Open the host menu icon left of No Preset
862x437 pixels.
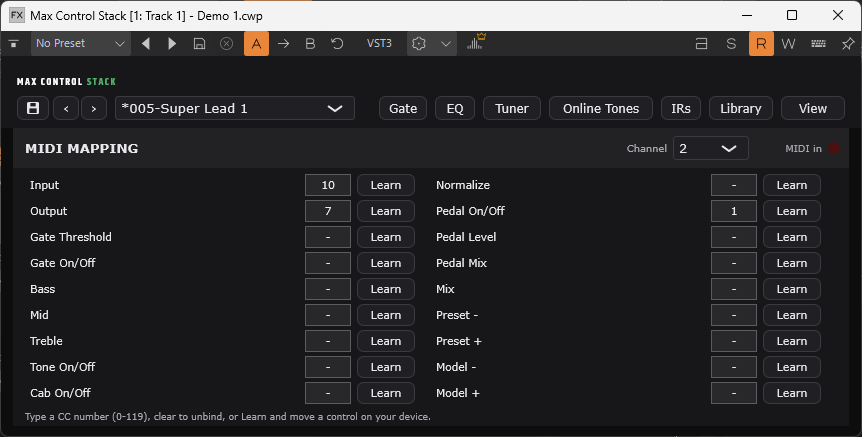(x=14, y=43)
